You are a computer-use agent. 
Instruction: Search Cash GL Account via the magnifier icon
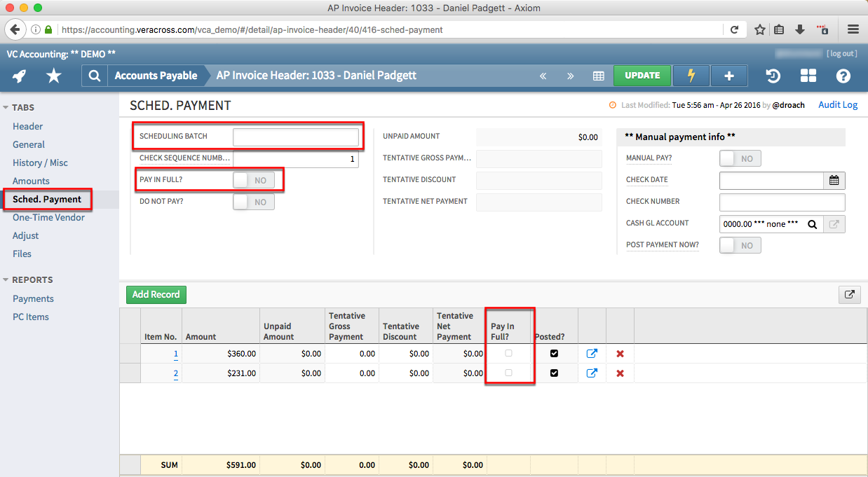(x=812, y=223)
